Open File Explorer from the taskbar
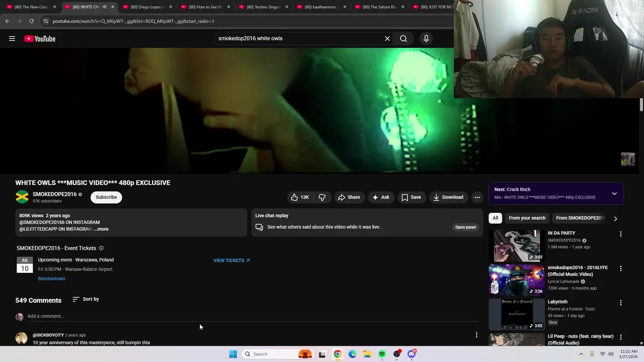This screenshot has width=644, height=362. (367, 354)
